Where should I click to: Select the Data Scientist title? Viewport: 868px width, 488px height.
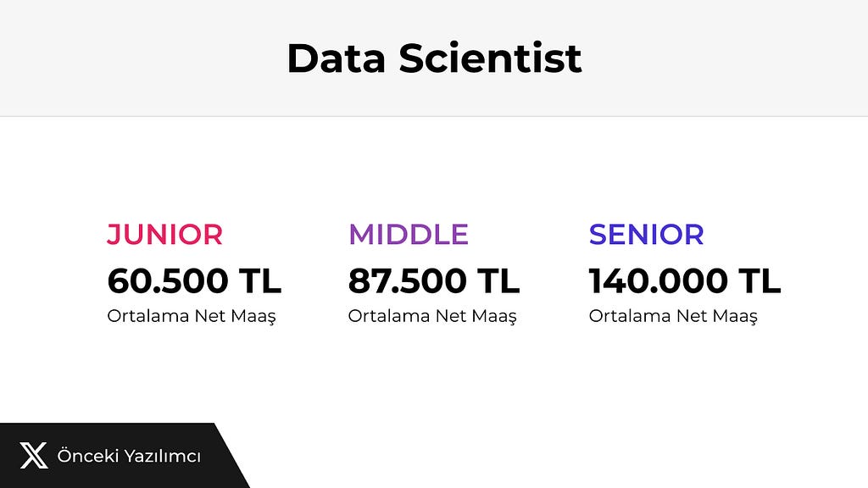point(434,58)
